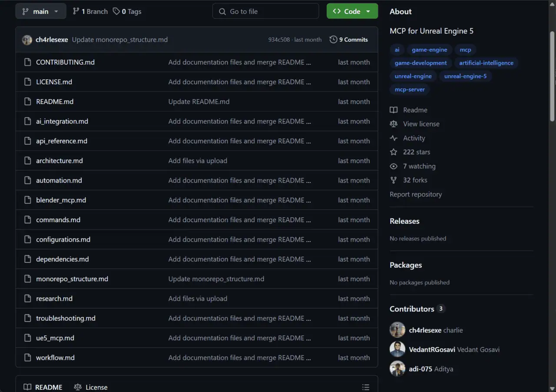Open 'Add files via upload' commit for research.md
Screen dimensions: 556x392
pos(198,299)
